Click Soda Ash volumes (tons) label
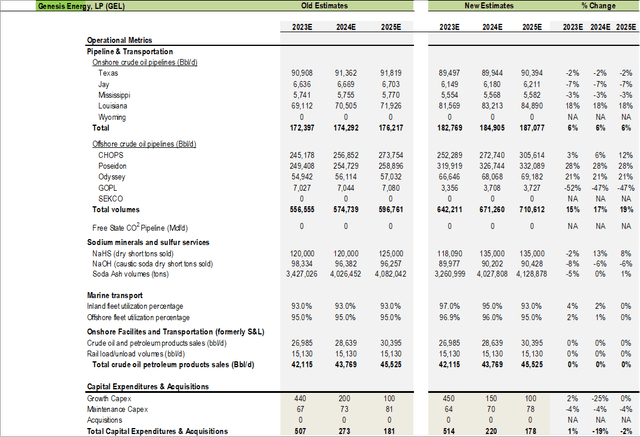The height and width of the screenshot is (437, 640). tap(131, 274)
